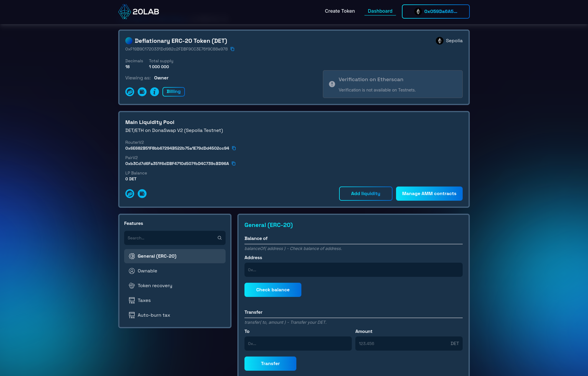This screenshot has width=588, height=376.
Task: Click the search magnifier icon in Features
Action: pyautogui.click(x=220, y=238)
